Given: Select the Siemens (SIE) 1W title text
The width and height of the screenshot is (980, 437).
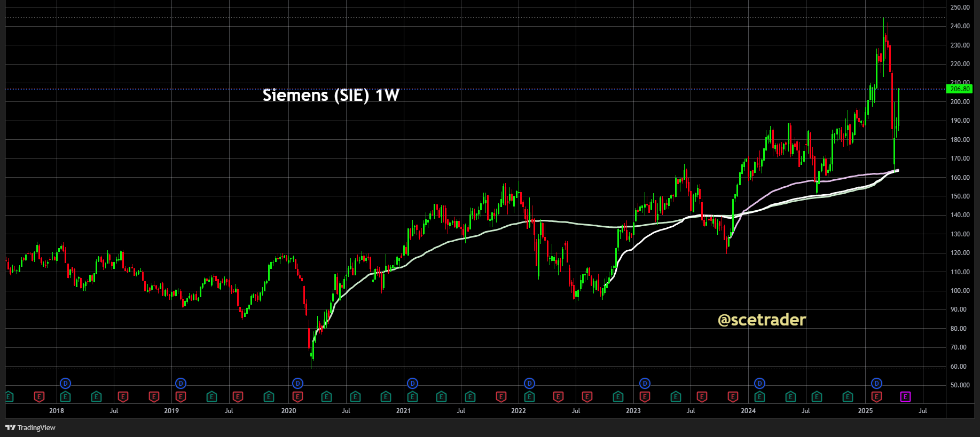Looking at the screenshot, I should point(331,95).
